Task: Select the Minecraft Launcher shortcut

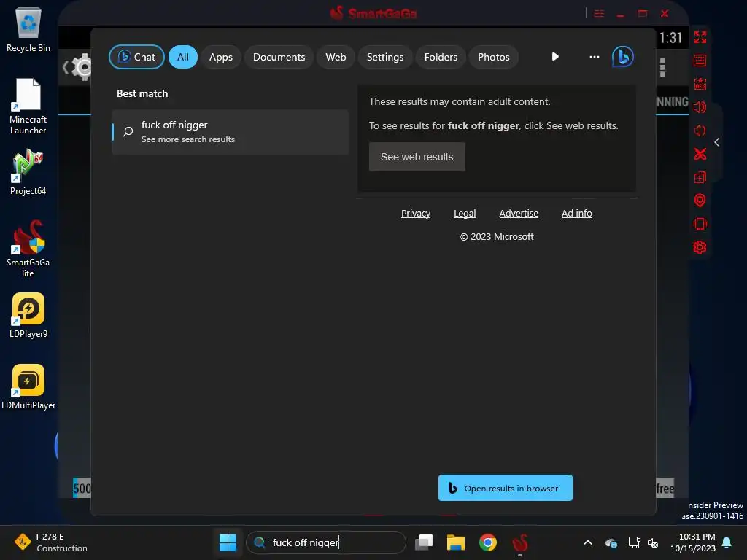Action: 28,106
